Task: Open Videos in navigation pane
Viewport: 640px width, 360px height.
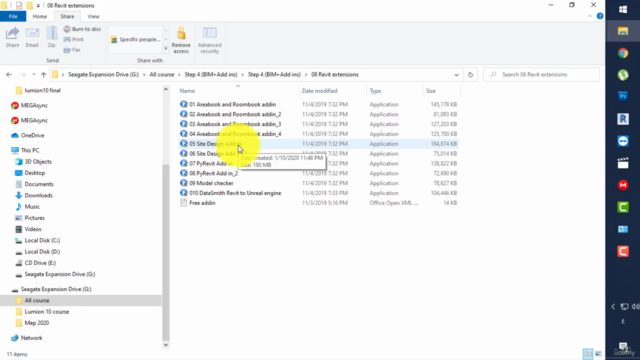Action: [33, 229]
